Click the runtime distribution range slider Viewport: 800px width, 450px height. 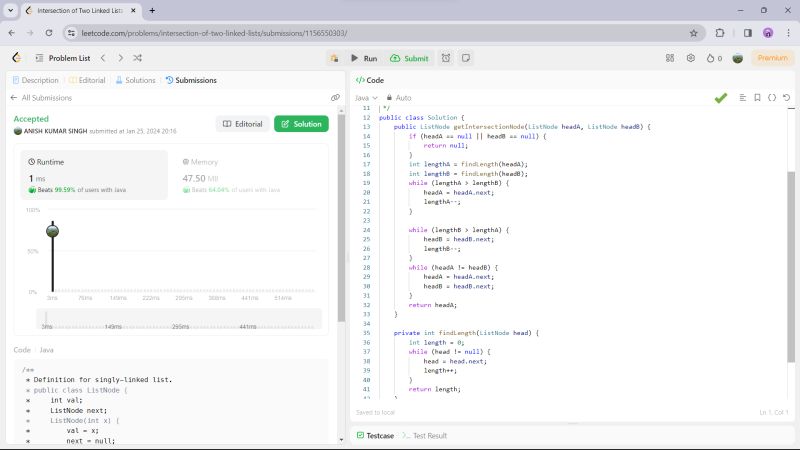click(180, 318)
